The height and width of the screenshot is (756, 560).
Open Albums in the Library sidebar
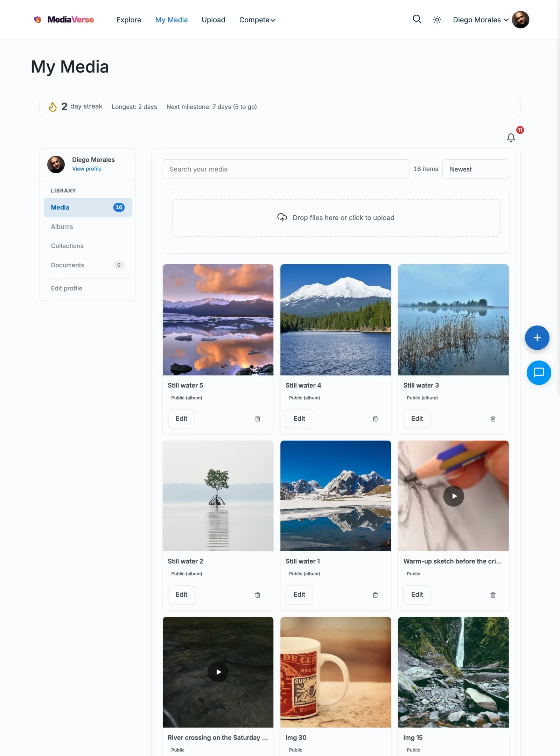click(x=88, y=226)
